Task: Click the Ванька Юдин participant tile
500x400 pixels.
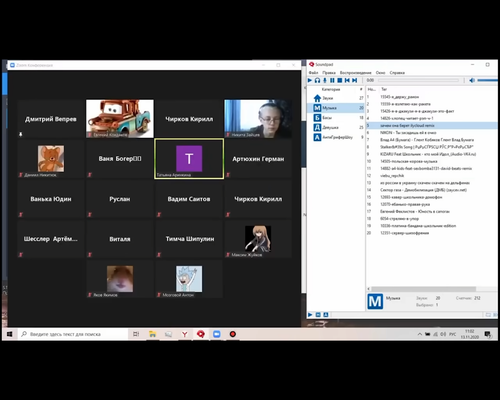Action: pyautogui.click(x=51, y=199)
